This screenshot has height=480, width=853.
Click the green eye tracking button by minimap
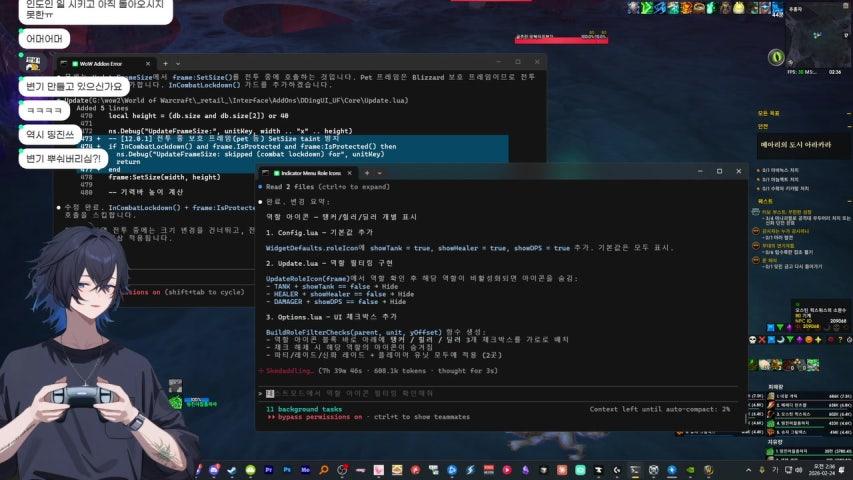pyautogui.click(x=776, y=57)
